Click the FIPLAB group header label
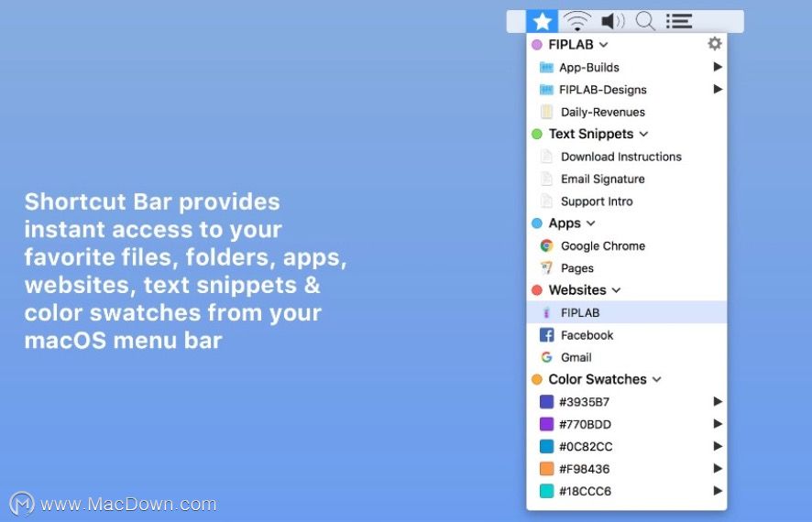812x522 pixels. [571, 45]
